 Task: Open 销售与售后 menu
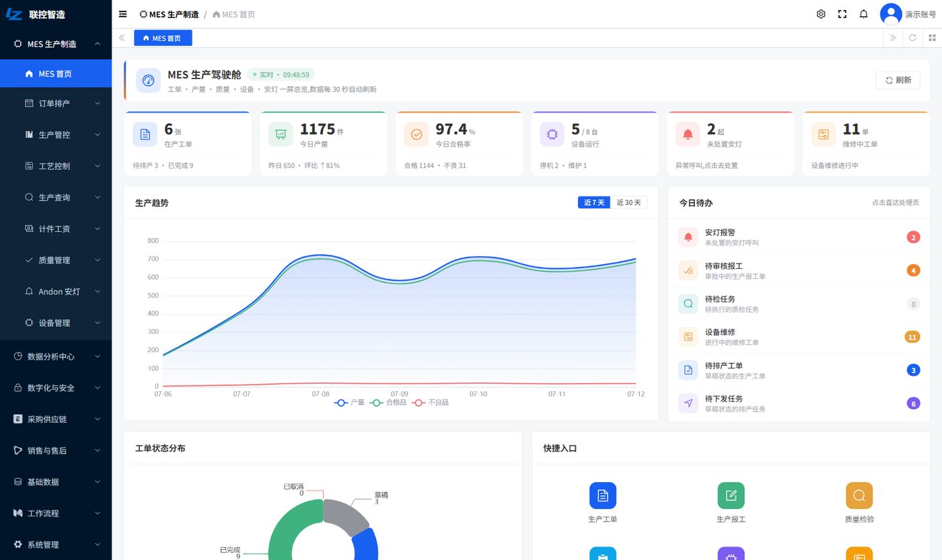56,450
